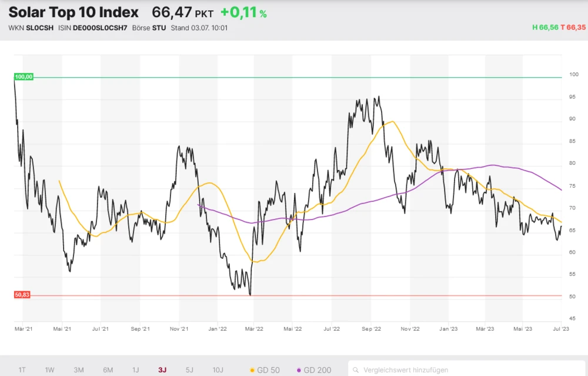This screenshot has height=376, width=588.
Task: Click the red 50,83 low marker
Action: coord(22,294)
